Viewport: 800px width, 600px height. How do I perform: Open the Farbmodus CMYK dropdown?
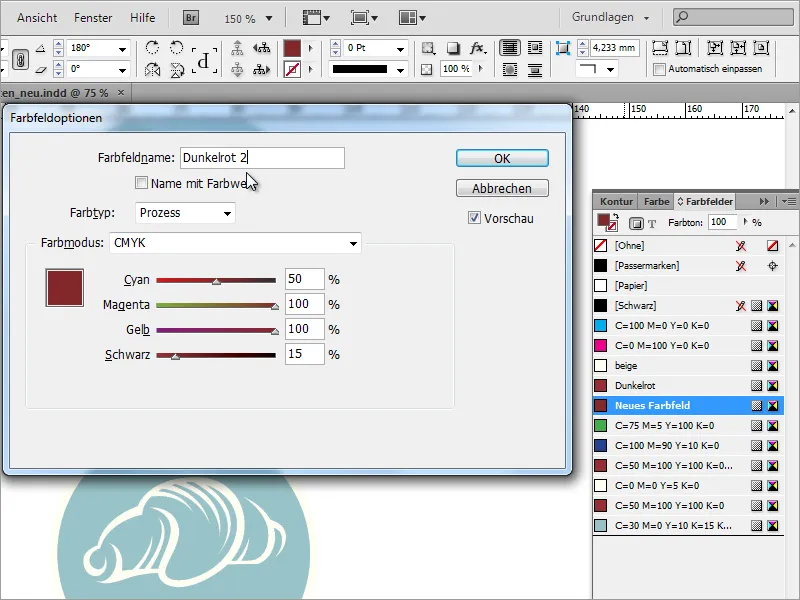coord(235,243)
